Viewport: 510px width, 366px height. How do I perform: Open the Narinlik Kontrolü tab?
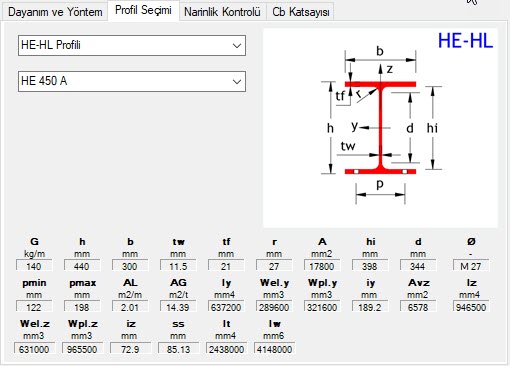pos(222,12)
